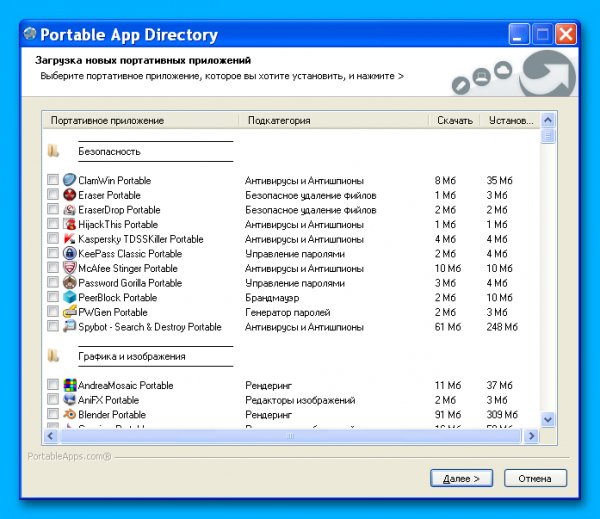This screenshot has width=600, height=519.
Task: Click the ClamWin Portable app icon
Action: pos(70,180)
